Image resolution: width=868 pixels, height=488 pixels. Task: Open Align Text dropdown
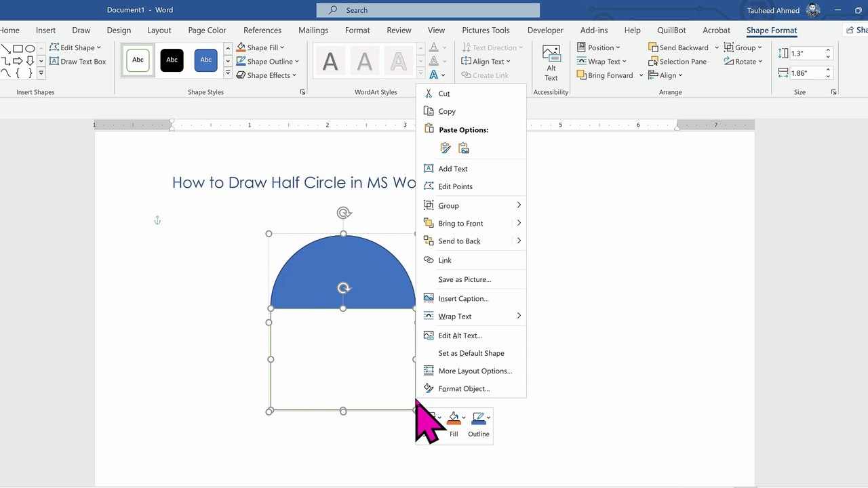[x=486, y=62]
